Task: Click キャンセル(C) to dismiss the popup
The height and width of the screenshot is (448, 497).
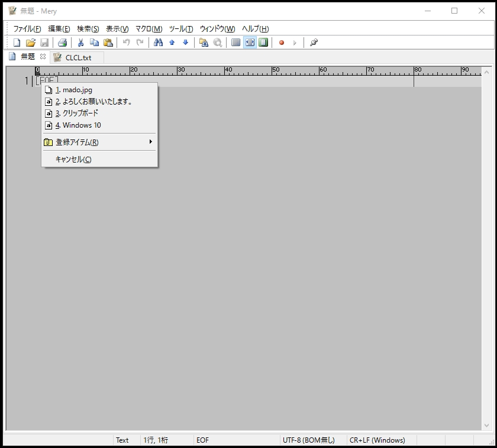Action: point(99,159)
